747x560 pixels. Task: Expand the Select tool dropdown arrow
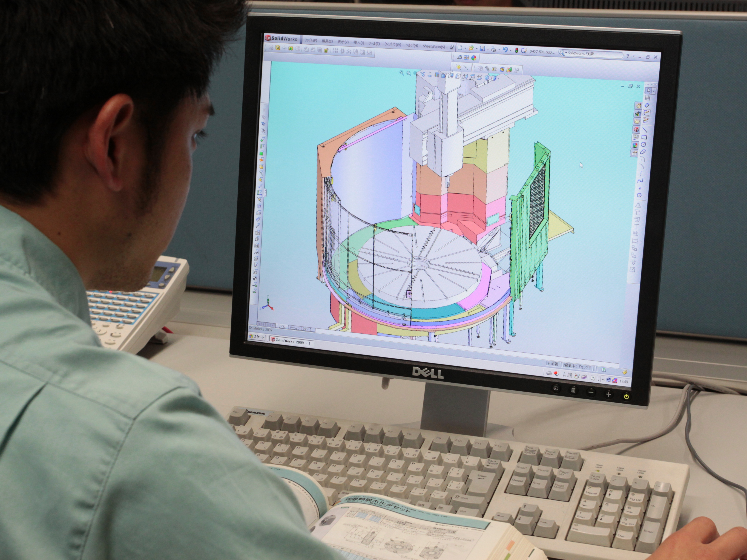[654, 91]
